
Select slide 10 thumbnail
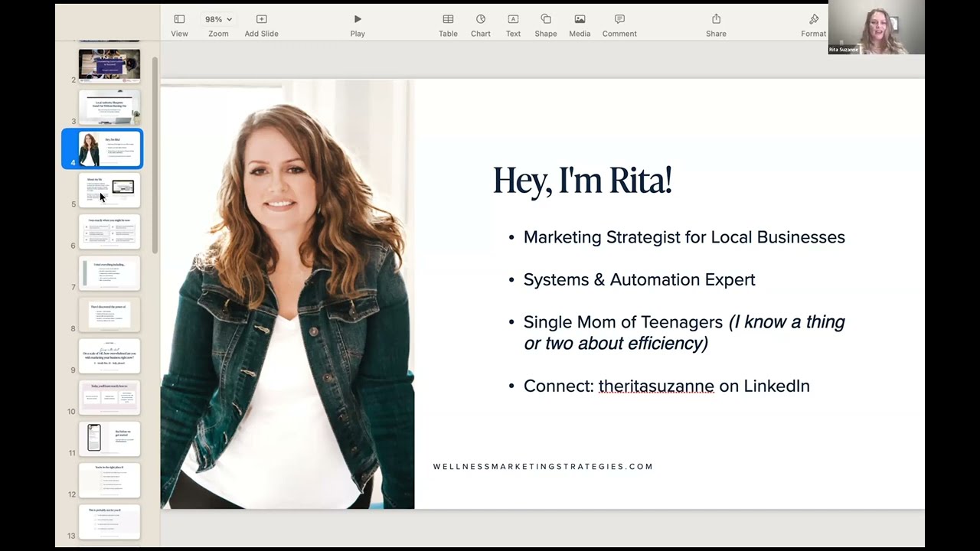tap(109, 397)
